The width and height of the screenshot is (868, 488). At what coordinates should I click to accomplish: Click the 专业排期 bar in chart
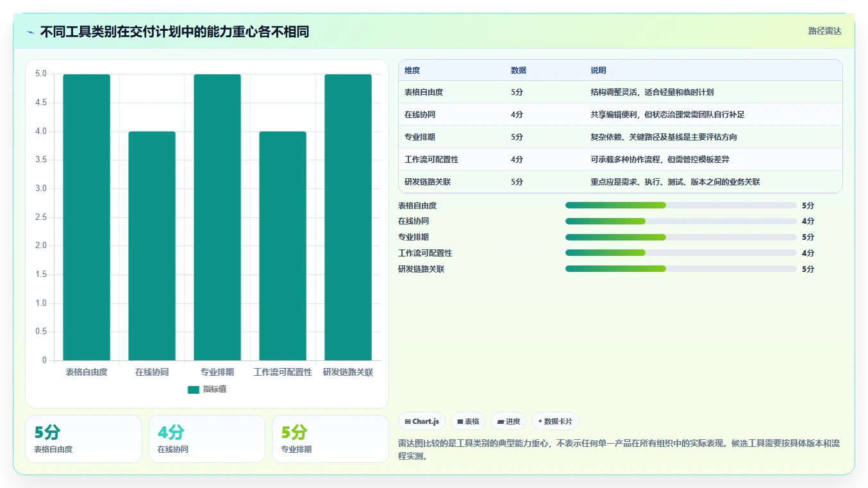[217, 217]
